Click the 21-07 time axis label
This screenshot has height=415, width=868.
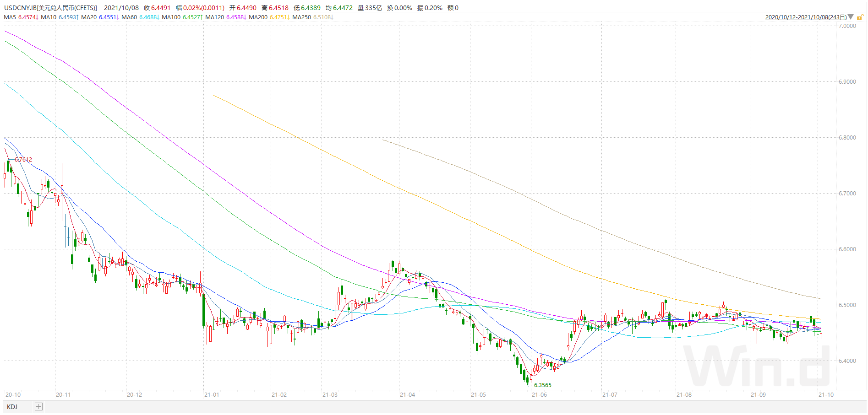(x=610, y=394)
